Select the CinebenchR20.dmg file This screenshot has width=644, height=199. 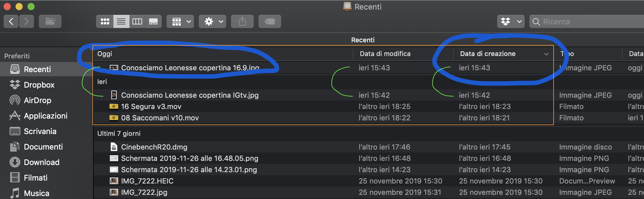(154, 147)
